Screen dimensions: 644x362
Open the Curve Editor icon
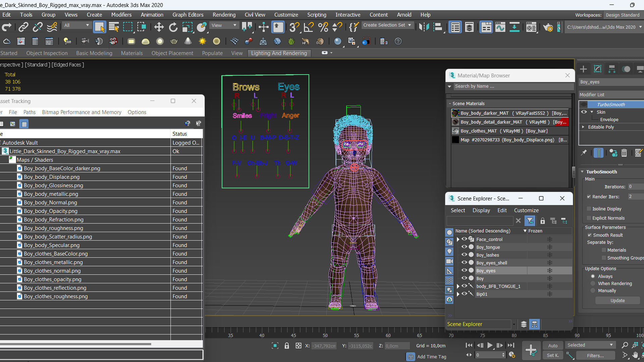[500, 27]
